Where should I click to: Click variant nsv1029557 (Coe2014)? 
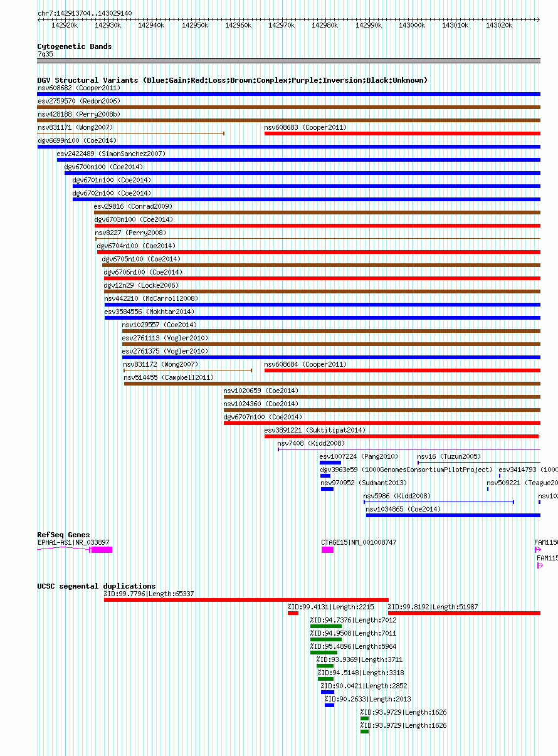[159, 325]
